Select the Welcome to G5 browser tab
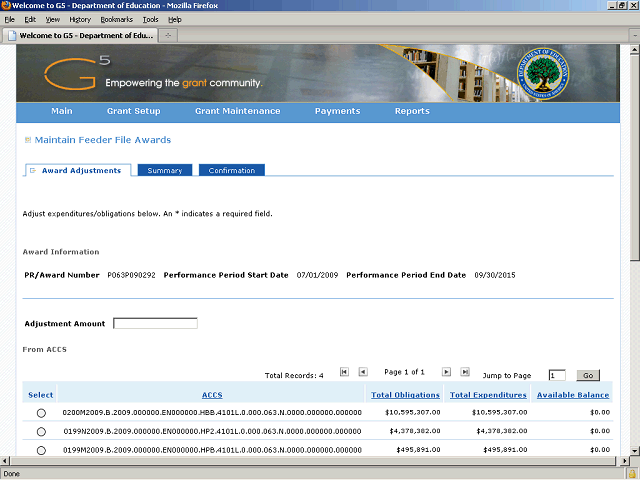The height and width of the screenshot is (480, 640). pyautogui.click(x=80, y=36)
